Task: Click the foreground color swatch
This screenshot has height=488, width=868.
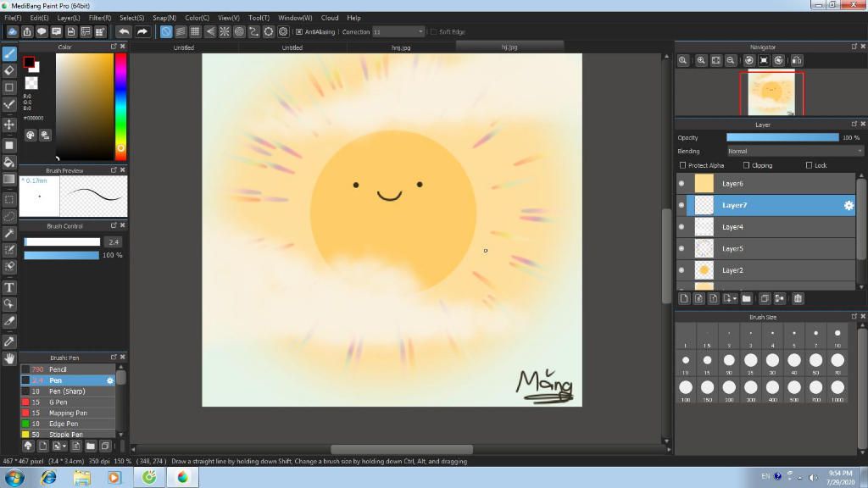Action: [x=29, y=62]
